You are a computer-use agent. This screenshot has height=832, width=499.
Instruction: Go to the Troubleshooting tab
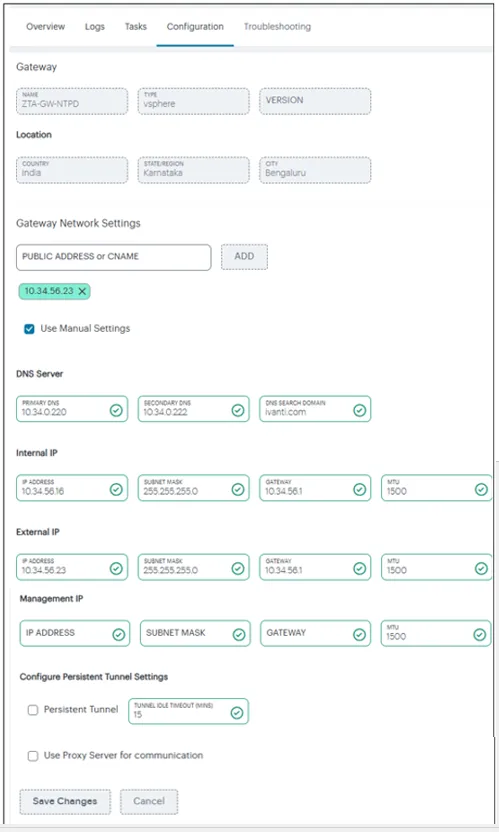[277, 27]
